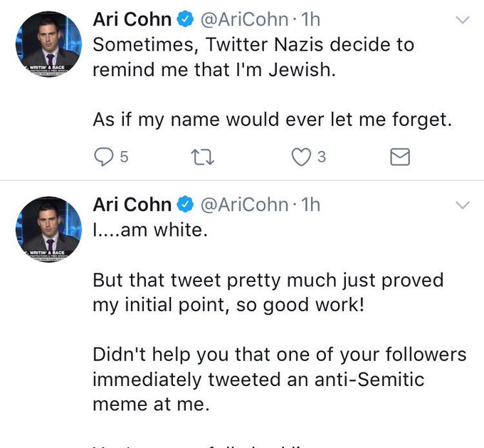The width and height of the screenshot is (484, 448).
Task: Open the reply count 5 on first tweet
Action: pyautogui.click(x=124, y=157)
